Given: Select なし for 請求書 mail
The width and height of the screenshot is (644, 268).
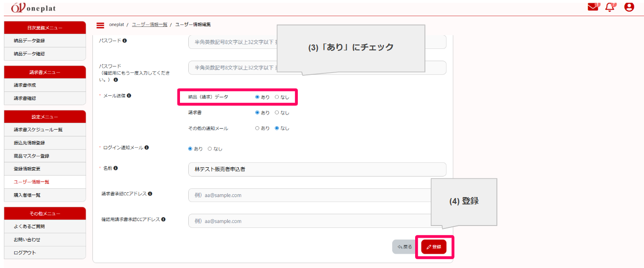Looking at the screenshot, I should pos(277,112).
